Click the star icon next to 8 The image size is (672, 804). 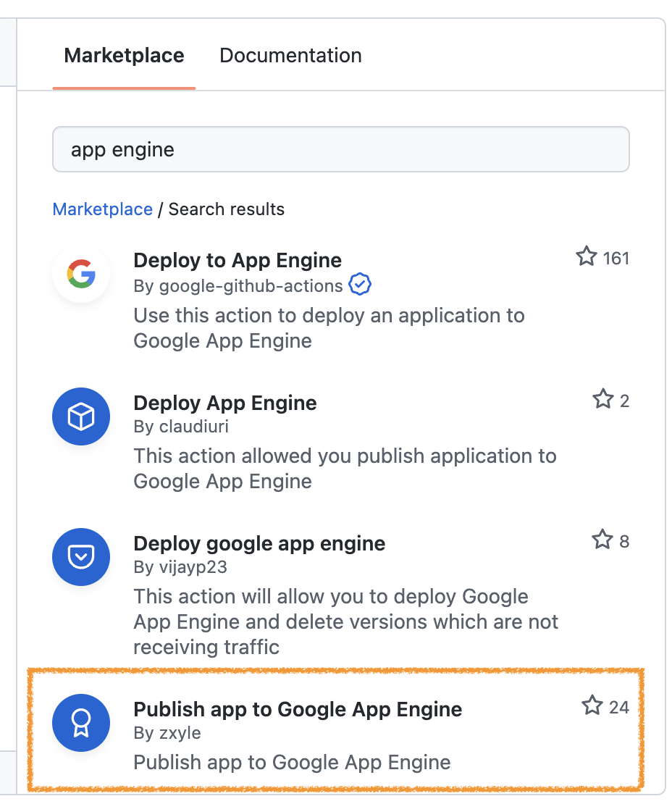coord(602,540)
